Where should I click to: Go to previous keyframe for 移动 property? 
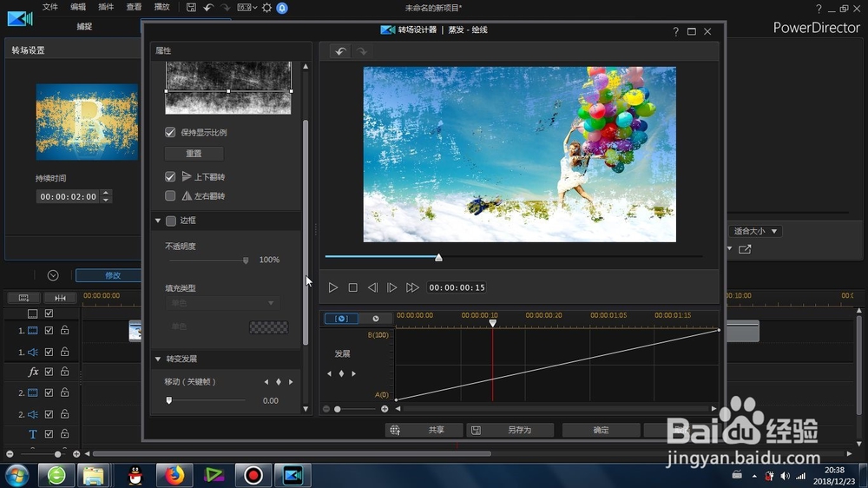click(266, 382)
